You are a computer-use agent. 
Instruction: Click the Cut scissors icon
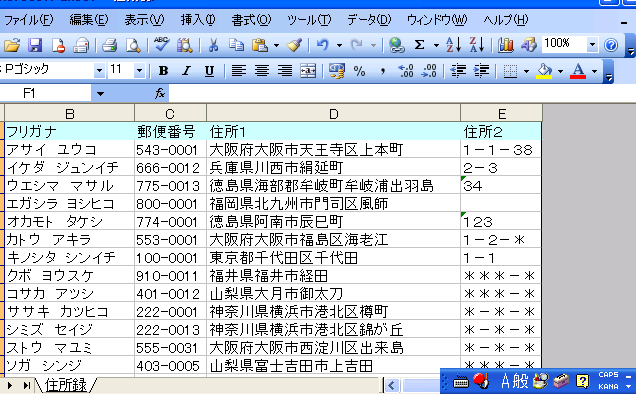click(x=213, y=45)
